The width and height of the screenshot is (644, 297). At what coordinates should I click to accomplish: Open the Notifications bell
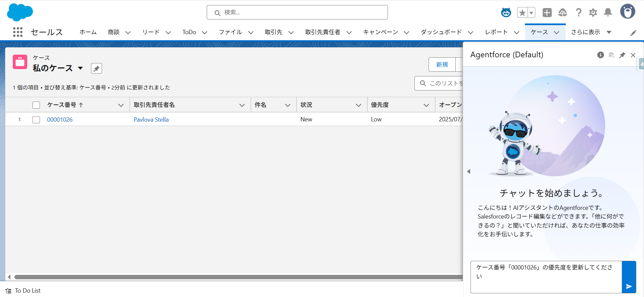coord(608,12)
